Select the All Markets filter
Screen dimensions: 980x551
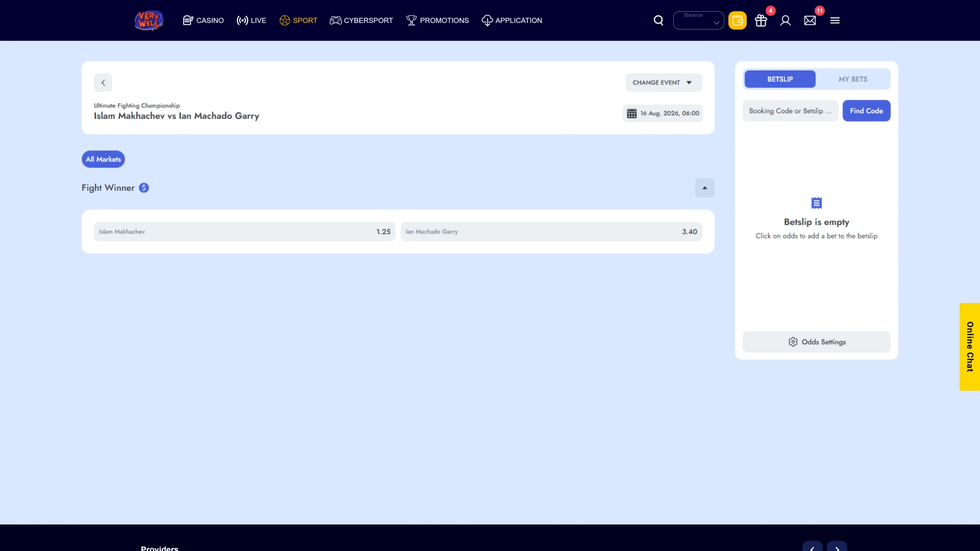click(x=103, y=159)
